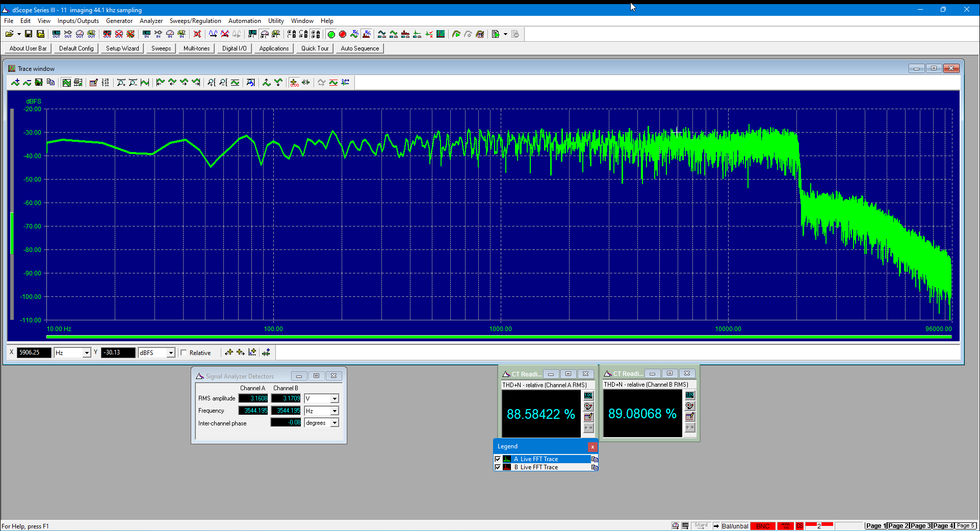Switch to Page 4 tab in status bar

pos(943,526)
